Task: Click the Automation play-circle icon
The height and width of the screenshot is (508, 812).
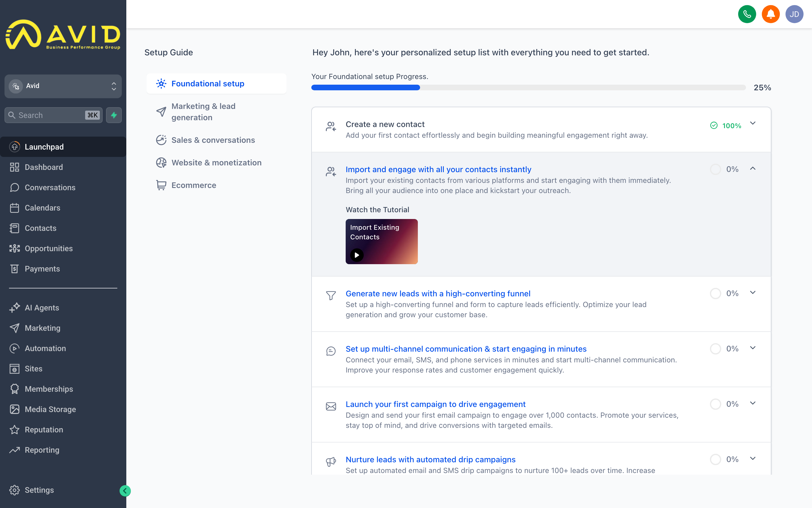Action: pyautogui.click(x=14, y=349)
